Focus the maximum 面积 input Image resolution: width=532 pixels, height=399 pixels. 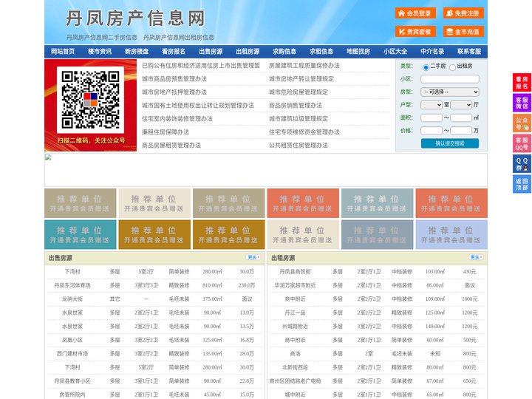pyautogui.click(x=461, y=117)
